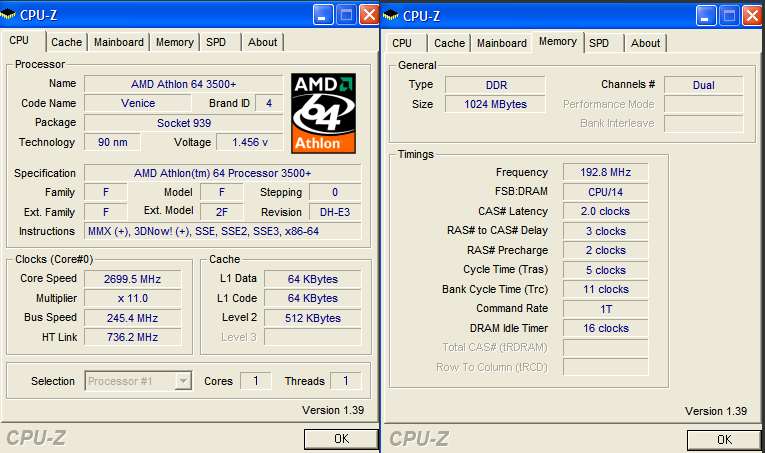
Task: Click Stepping value 0
Action: (x=335, y=192)
